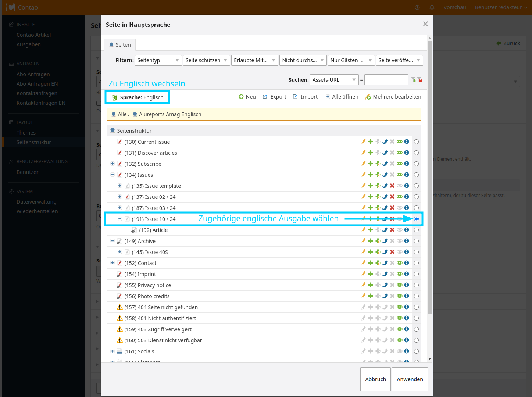Click the red delete icon for Issue 02 / 24
This screenshot has width=532, height=397.
392,197
